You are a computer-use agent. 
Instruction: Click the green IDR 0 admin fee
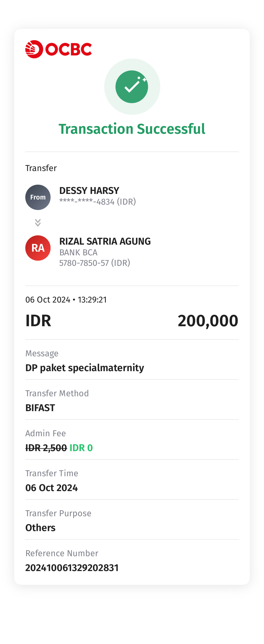coord(81,448)
